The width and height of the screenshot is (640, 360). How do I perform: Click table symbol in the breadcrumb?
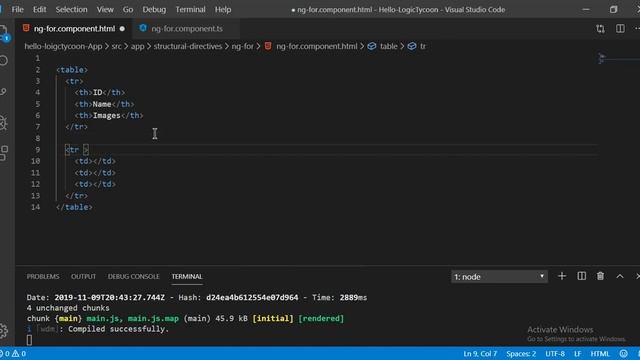(x=389, y=46)
